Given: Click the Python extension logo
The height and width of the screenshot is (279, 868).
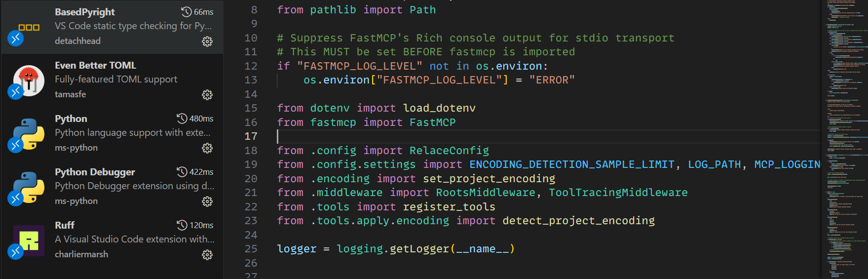Looking at the screenshot, I should (29, 134).
